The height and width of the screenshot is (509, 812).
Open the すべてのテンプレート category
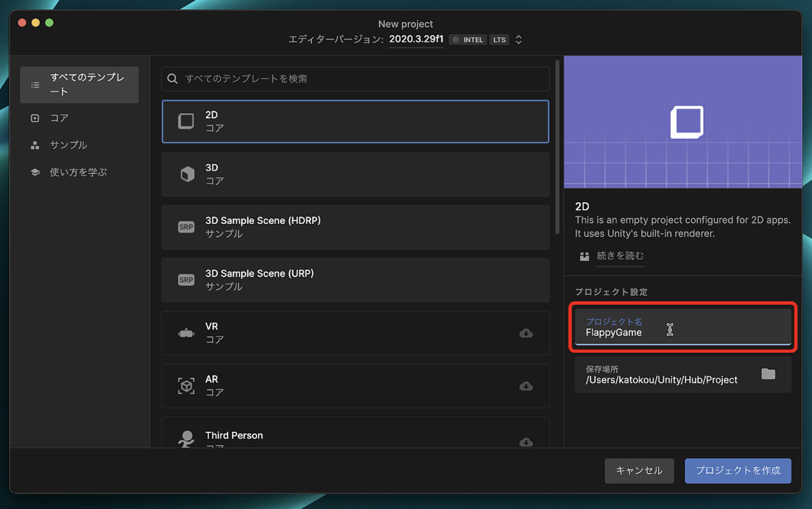tap(80, 85)
